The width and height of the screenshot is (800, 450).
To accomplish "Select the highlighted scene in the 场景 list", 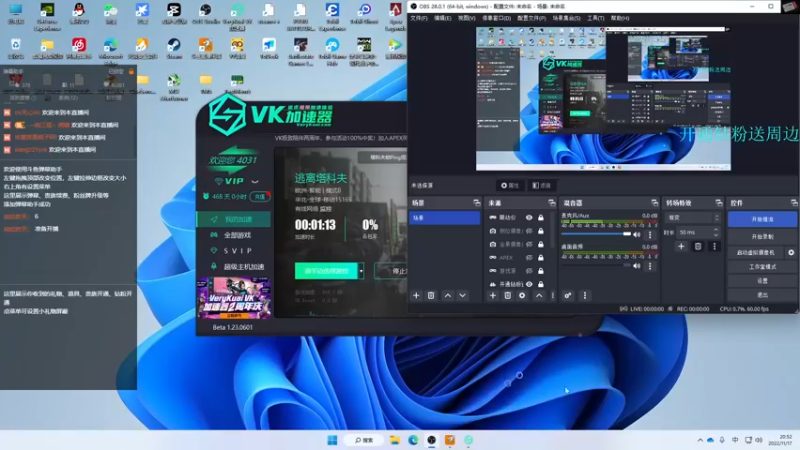I will (444, 218).
